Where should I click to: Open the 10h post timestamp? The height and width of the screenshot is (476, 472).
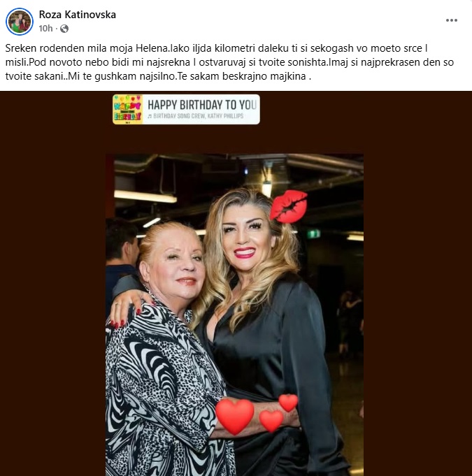tap(45, 29)
